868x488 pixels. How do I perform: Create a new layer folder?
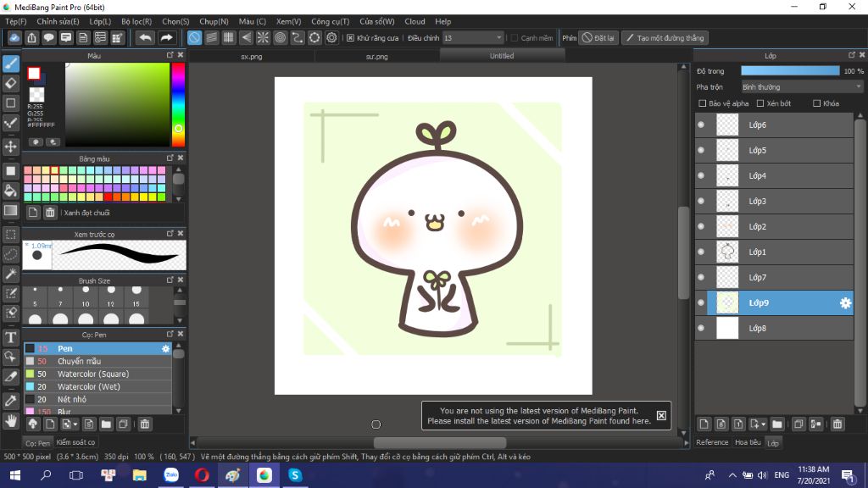coord(777,424)
